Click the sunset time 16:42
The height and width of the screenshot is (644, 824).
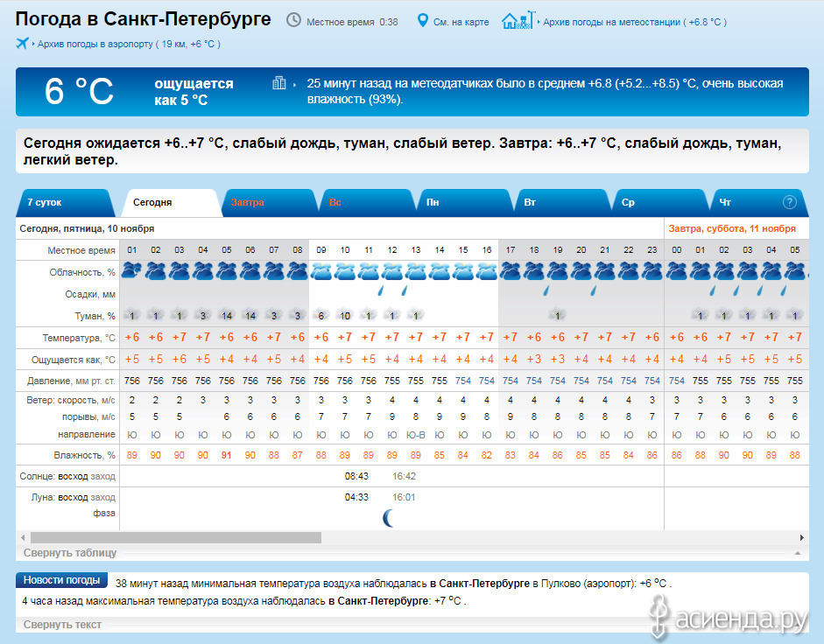[404, 476]
